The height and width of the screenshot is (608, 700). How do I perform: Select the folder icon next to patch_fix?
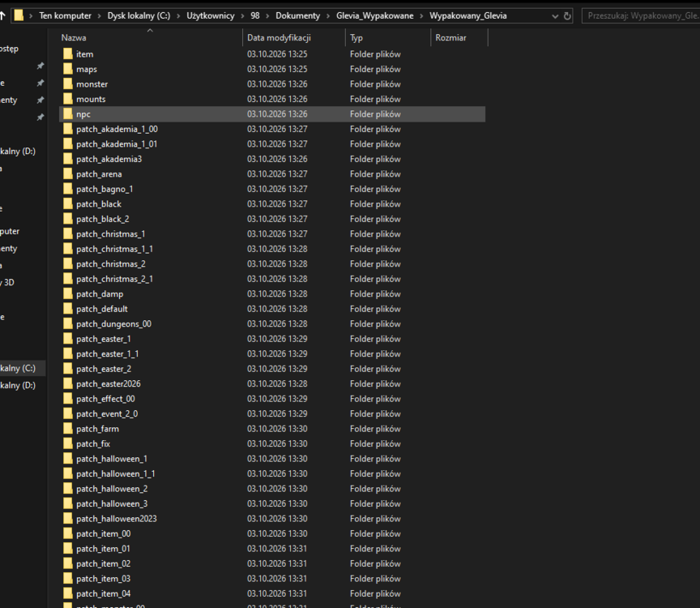tap(68, 443)
